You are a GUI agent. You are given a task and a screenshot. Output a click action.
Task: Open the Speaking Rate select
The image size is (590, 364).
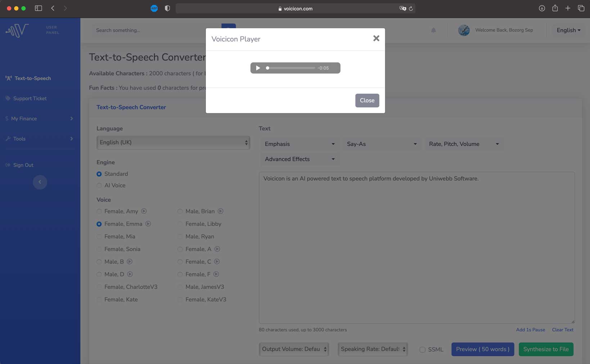click(x=373, y=349)
